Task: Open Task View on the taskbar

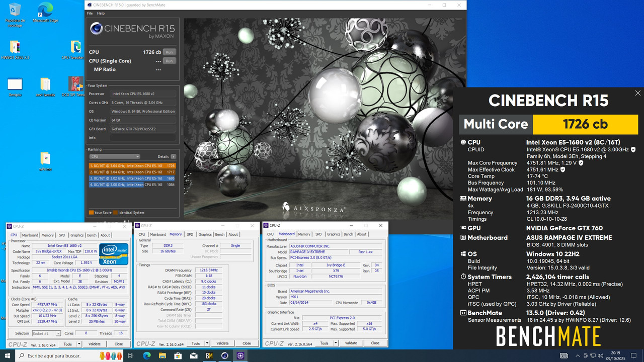Action: [x=130, y=355]
